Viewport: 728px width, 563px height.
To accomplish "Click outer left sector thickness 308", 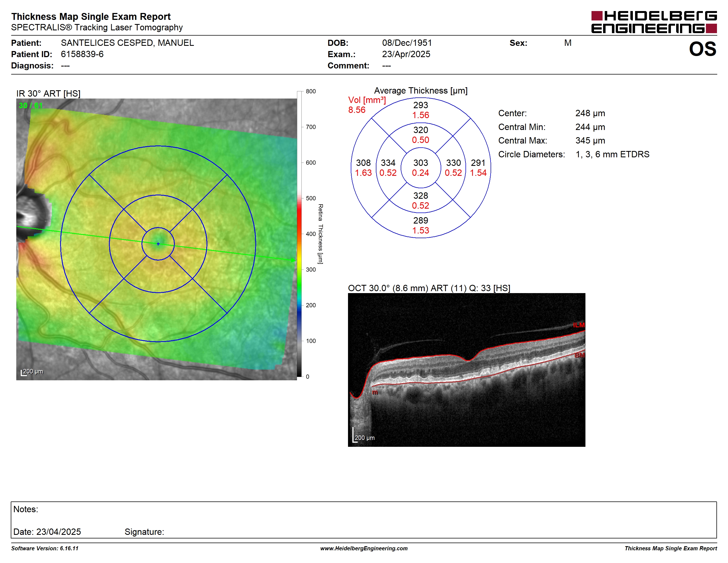I will pos(363,163).
